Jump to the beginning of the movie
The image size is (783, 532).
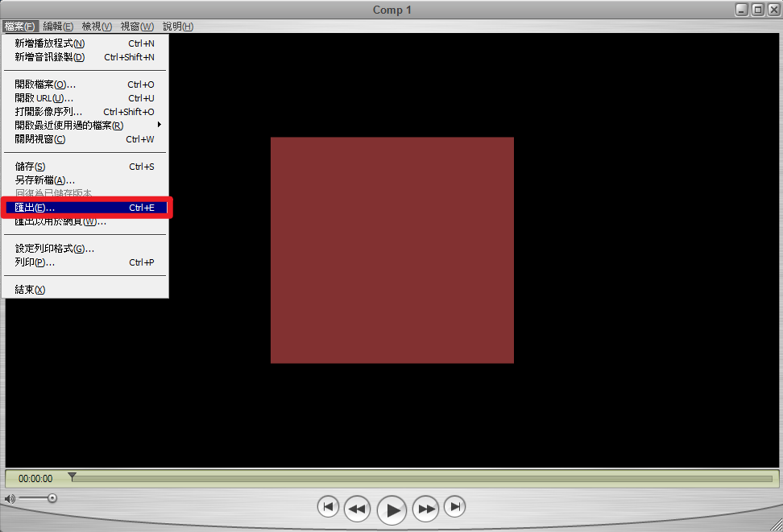(328, 507)
